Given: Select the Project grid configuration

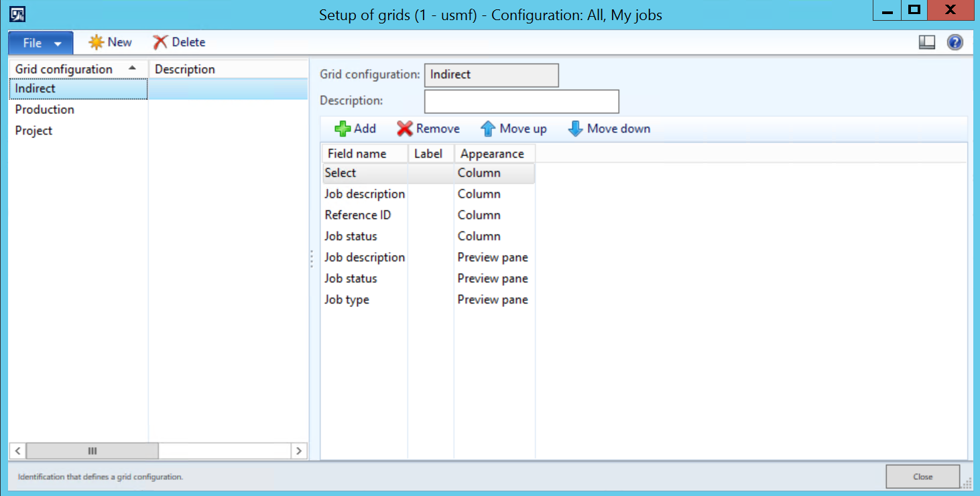Looking at the screenshot, I should [34, 131].
